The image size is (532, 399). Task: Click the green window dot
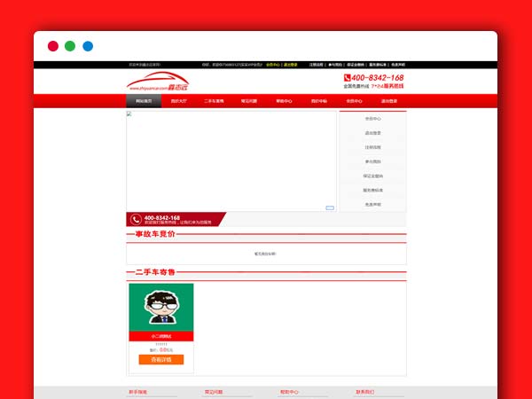coord(70,46)
